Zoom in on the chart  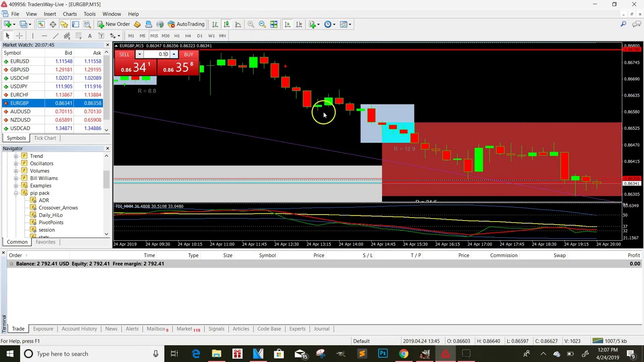click(x=251, y=24)
